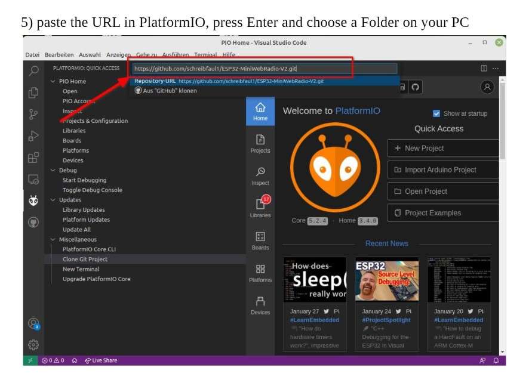532x392 pixels.
Task: Show errors and warnings count in status bar
Action: tap(53, 360)
